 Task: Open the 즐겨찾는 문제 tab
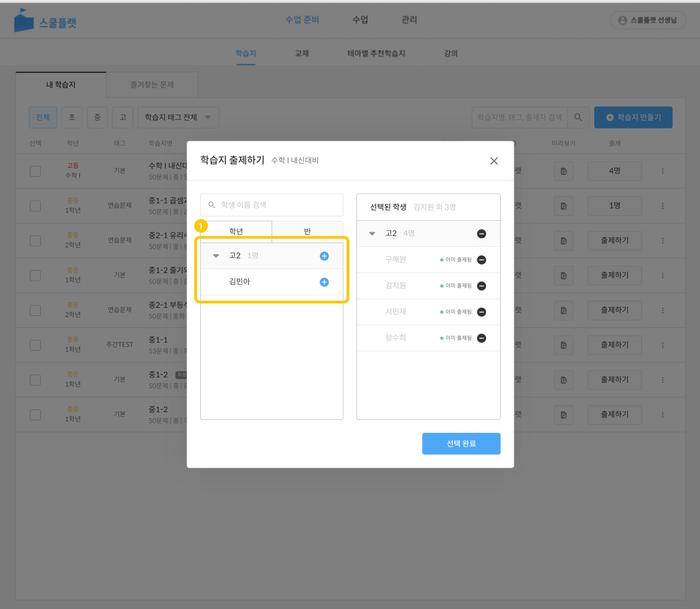tap(152, 85)
